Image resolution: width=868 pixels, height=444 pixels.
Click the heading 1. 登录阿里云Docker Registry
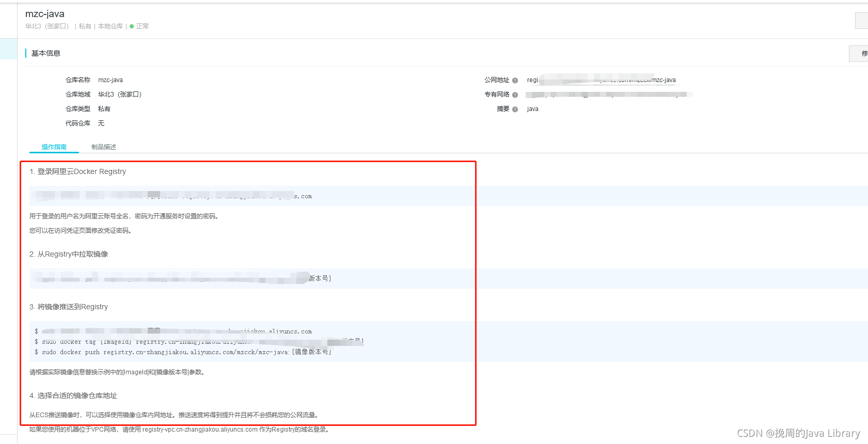pyautogui.click(x=77, y=171)
